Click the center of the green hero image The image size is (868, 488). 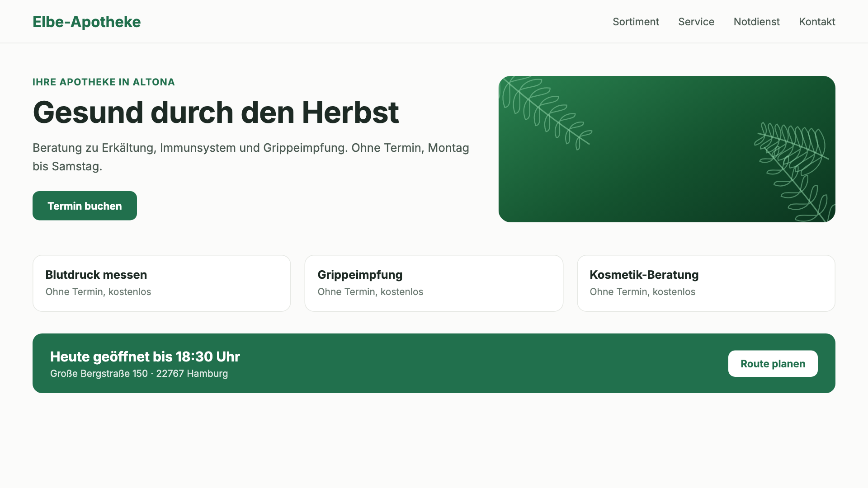tap(667, 149)
